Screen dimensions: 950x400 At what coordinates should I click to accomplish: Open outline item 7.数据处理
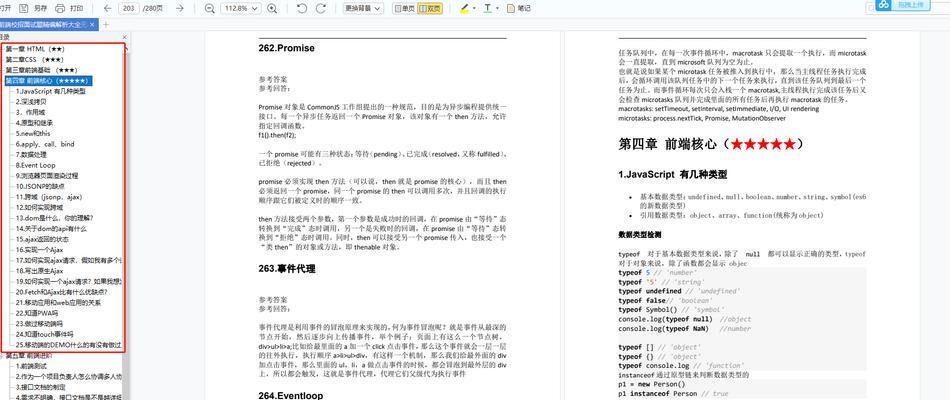(32, 155)
